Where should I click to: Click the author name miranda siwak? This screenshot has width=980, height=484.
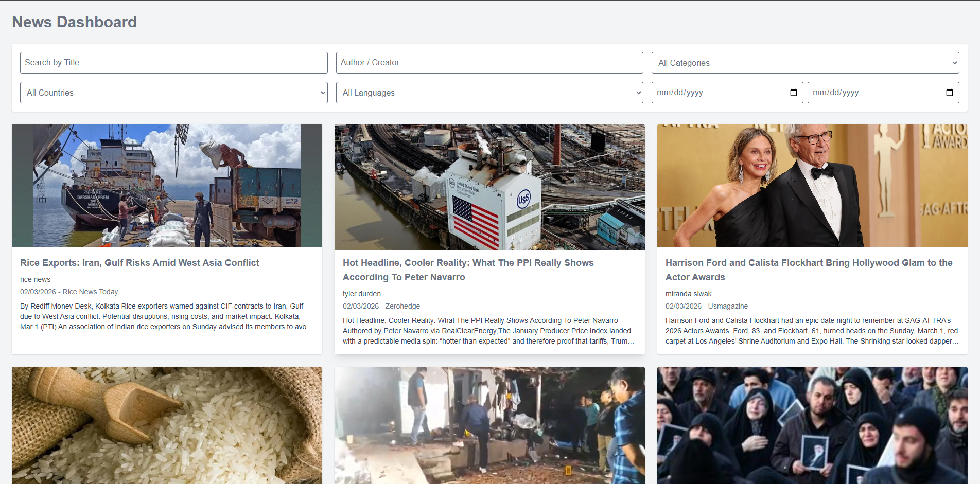688,294
